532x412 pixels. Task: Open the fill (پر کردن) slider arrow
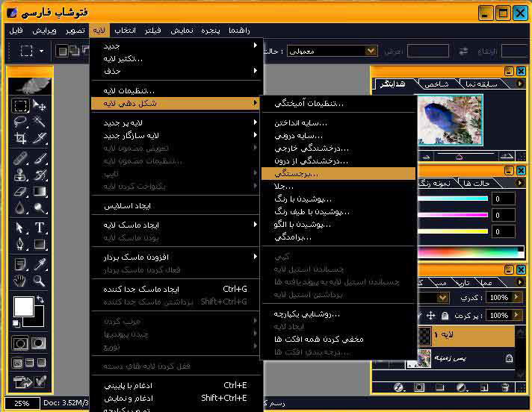(516, 315)
